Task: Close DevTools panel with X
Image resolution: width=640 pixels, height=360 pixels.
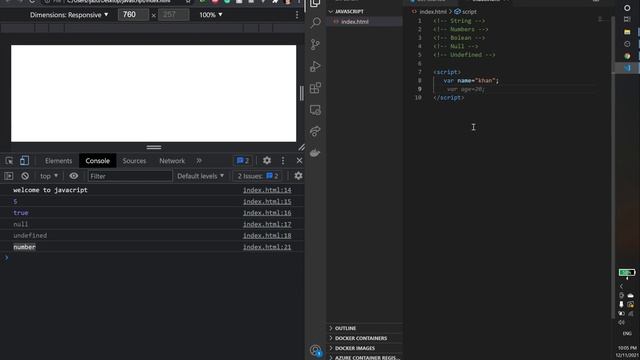Action: (299, 161)
